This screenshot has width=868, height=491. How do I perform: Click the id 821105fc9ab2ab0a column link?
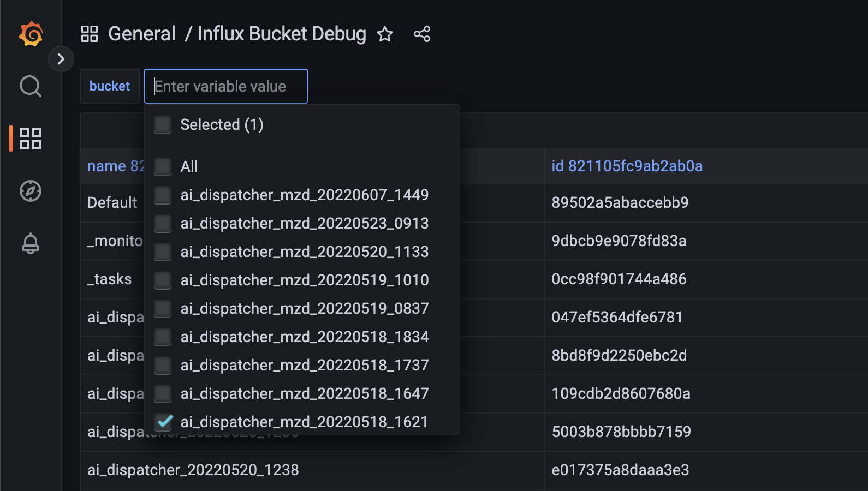627,166
